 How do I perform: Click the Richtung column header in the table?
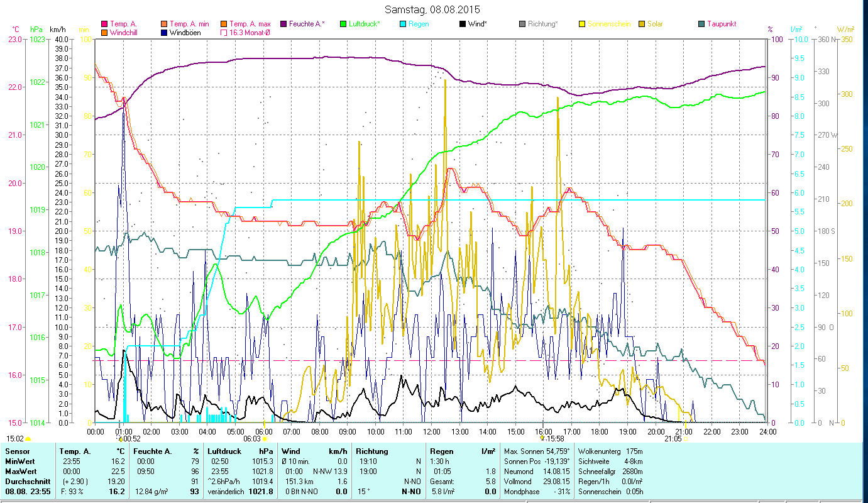pos(372,451)
